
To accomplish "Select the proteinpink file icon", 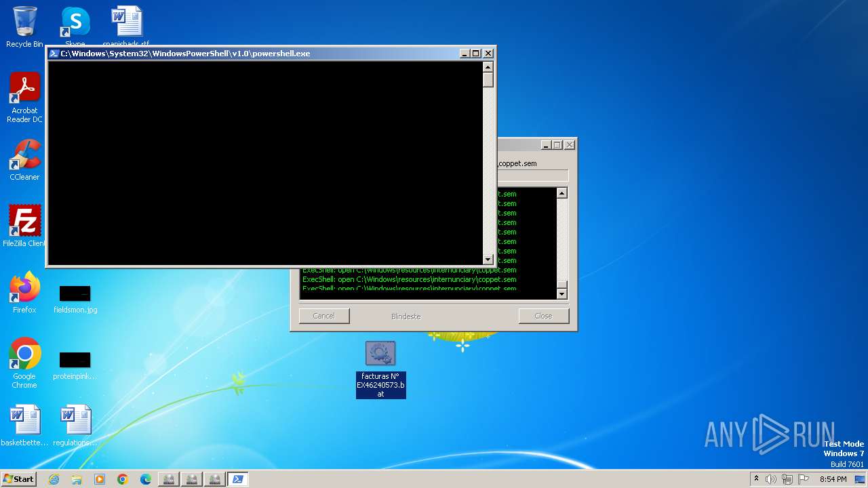I will (75, 365).
